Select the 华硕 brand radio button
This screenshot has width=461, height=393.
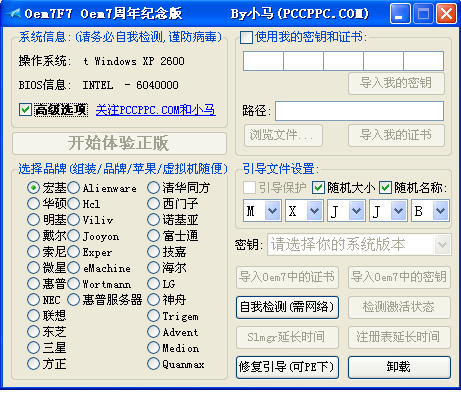coord(33,203)
